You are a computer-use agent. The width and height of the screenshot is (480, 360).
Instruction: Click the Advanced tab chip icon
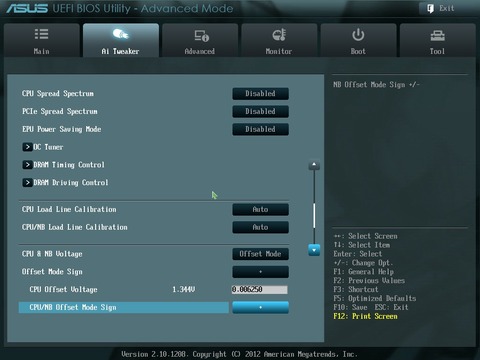[x=201, y=35]
